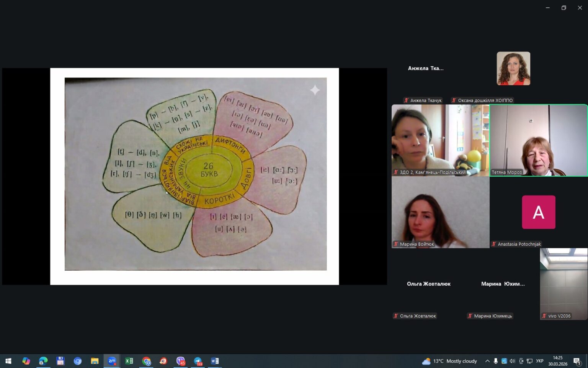588x368 pixels.
Task: Open File Explorer from the taskbar
Action: point(95,361)
